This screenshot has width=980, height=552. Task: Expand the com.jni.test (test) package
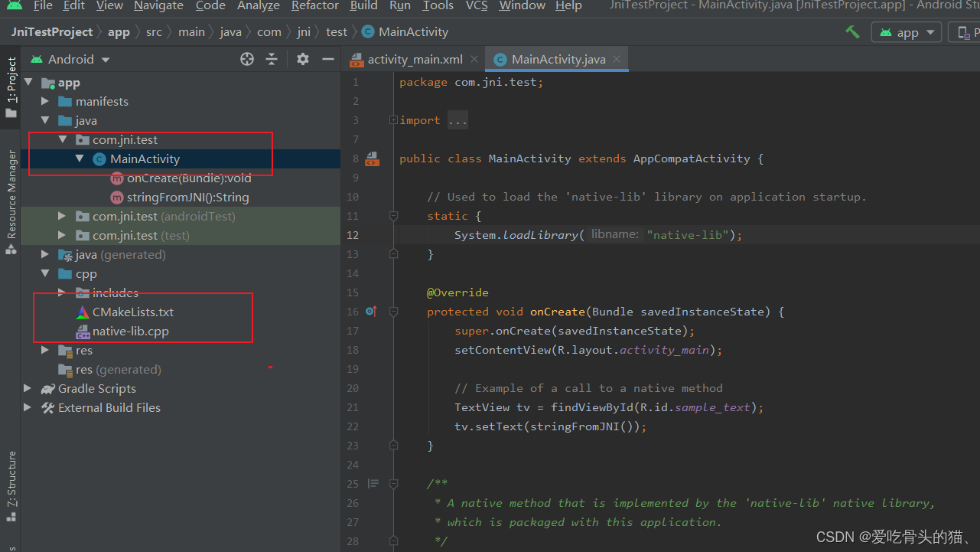[63, 235]
